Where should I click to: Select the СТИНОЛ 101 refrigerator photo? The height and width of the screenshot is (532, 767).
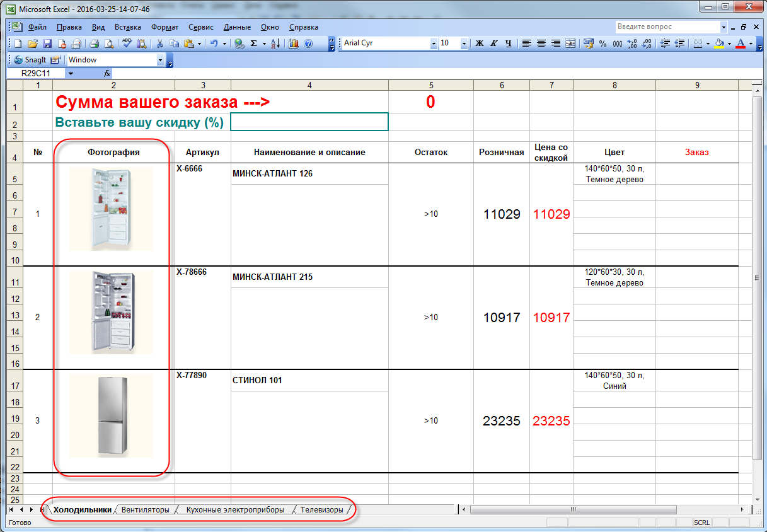[111, 415]
